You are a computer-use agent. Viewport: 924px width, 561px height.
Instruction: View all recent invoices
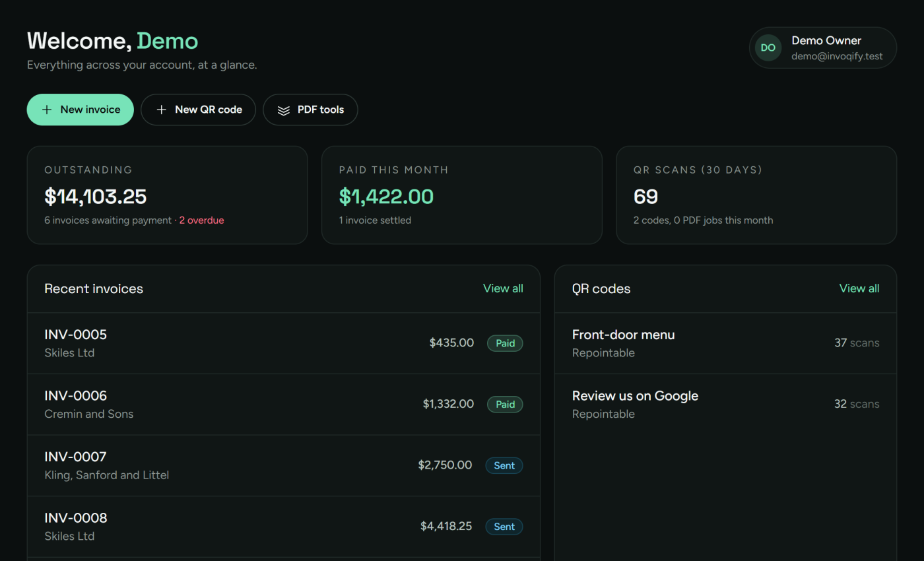pyautogui.click(x=503, y=288)
